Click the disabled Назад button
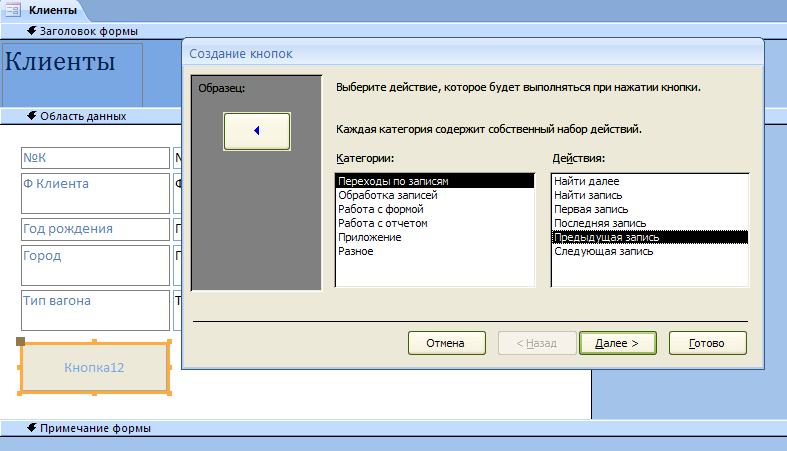Viewport: 787px width, 451px height. coord(537,343)
